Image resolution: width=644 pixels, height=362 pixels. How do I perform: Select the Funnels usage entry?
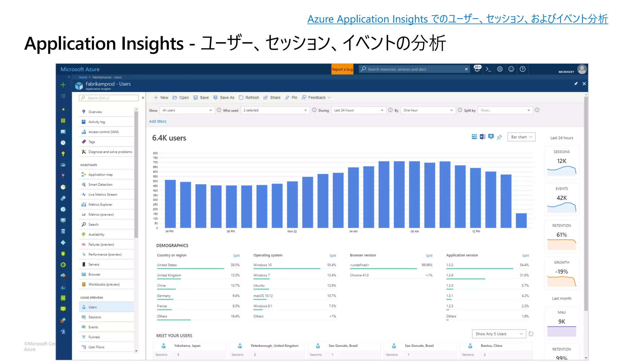[x=106, y=337]
